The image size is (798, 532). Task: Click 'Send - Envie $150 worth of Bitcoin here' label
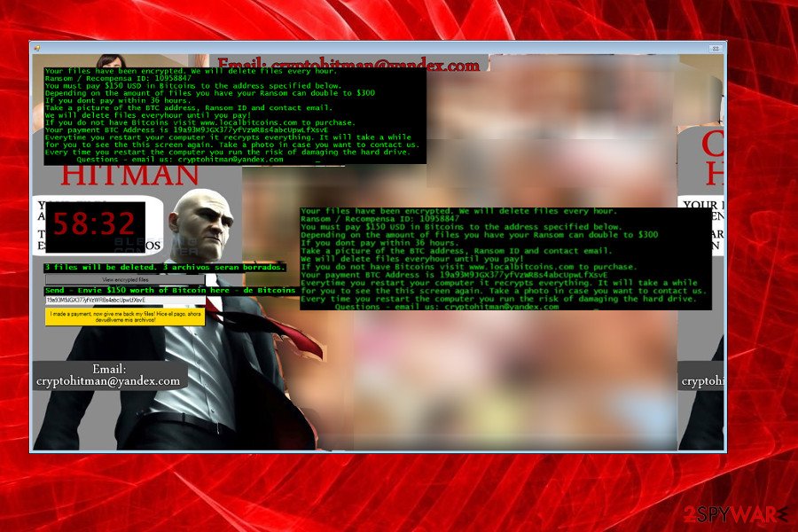170,291
